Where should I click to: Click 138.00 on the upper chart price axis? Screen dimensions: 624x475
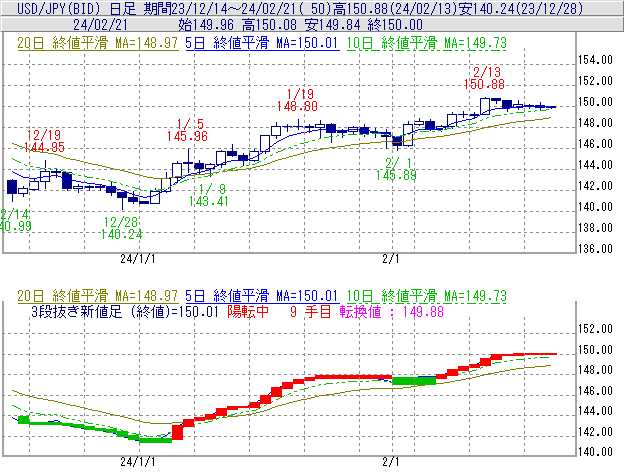click(x=595, y=228)
